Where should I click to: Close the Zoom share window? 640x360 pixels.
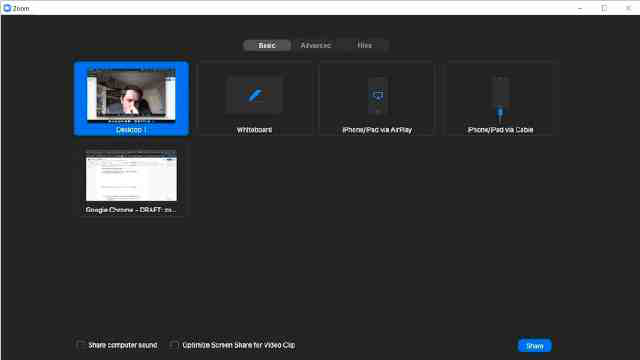click(x=628, y=8)
